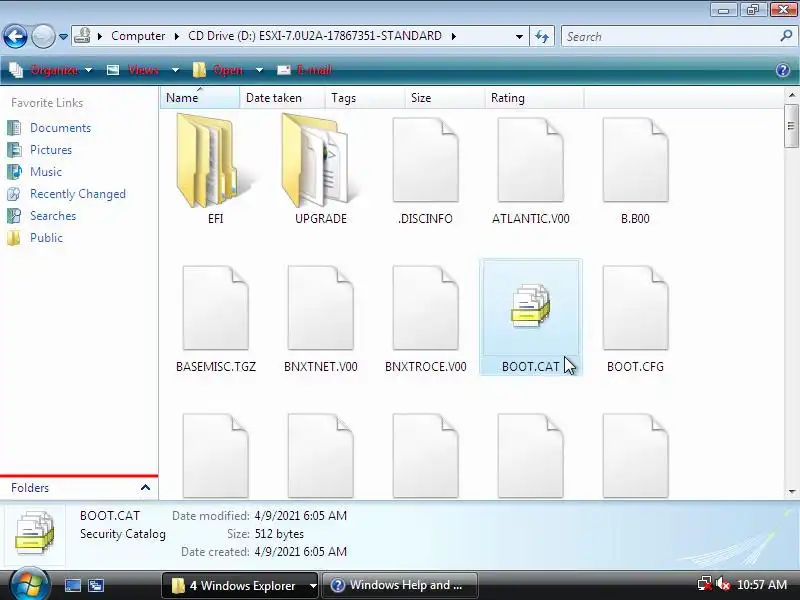Click the drive icon in address bar
The height and width of the screenshot is (600, 800).
[x=82, y=36]
